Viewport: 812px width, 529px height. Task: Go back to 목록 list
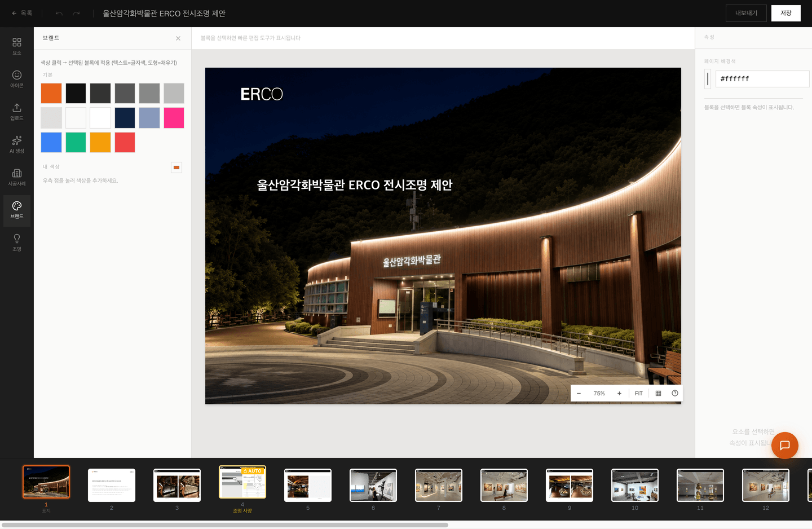22,13
